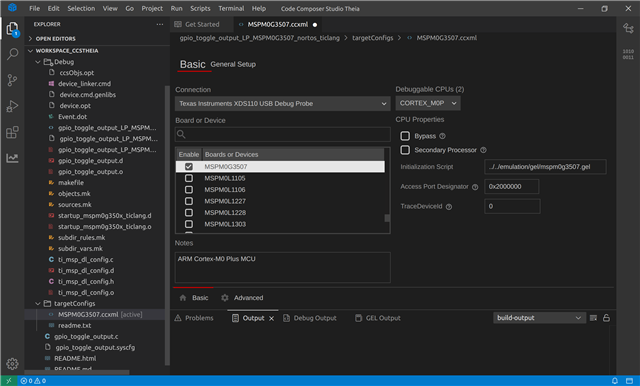Click the Access Port Designator field
Viewport: 640px width, 386px height.
click(511, 186)
